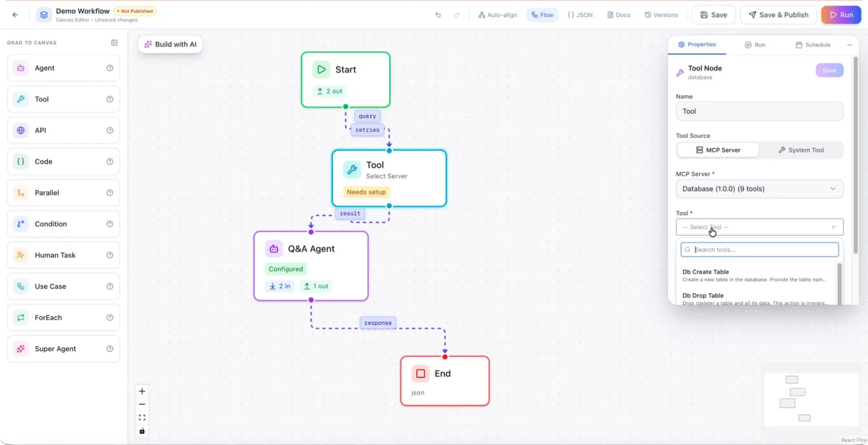This screenshot has width=868, height=445.
Task: Open help for the API node type
Action: (110, 131)
